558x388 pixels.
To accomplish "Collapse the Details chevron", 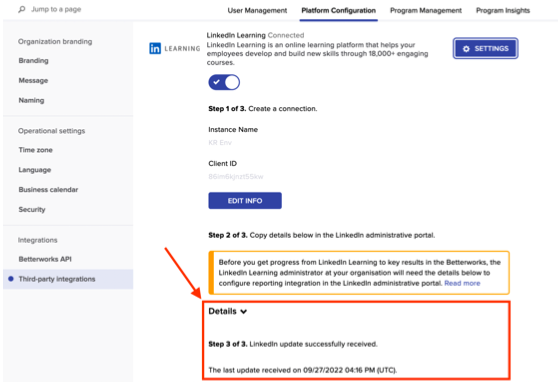I will [244, 312].
